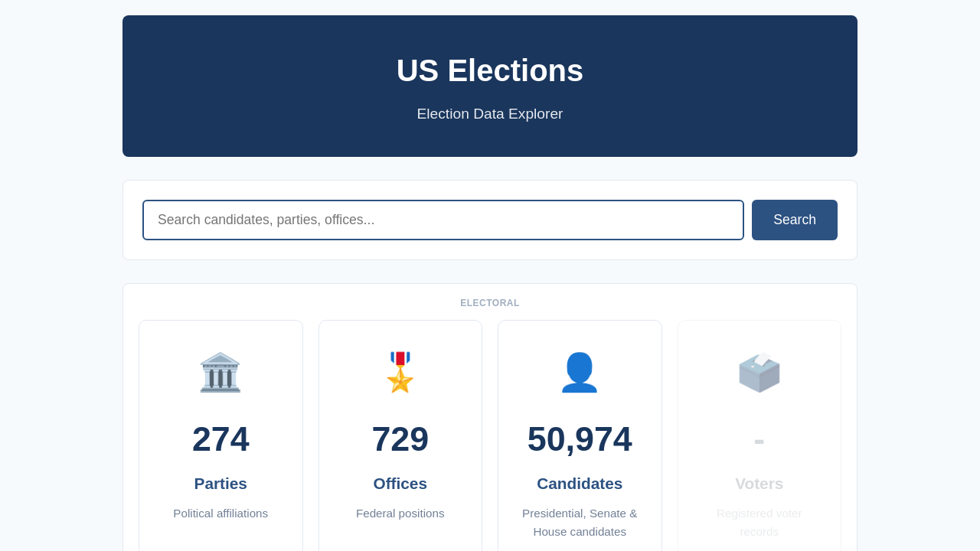
Task: Select the greyed-out Voters label
Action: pyautogui.click(x=759, y=484)
